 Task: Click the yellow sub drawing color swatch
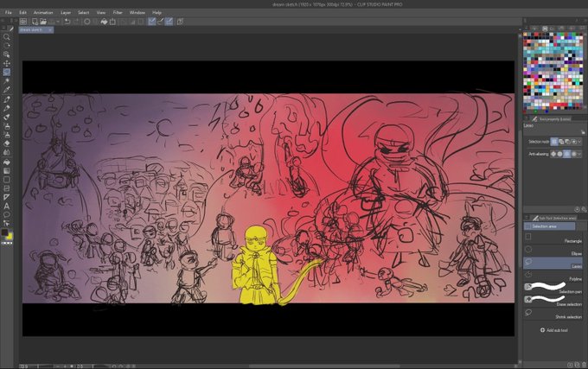(x=9, y=236)
